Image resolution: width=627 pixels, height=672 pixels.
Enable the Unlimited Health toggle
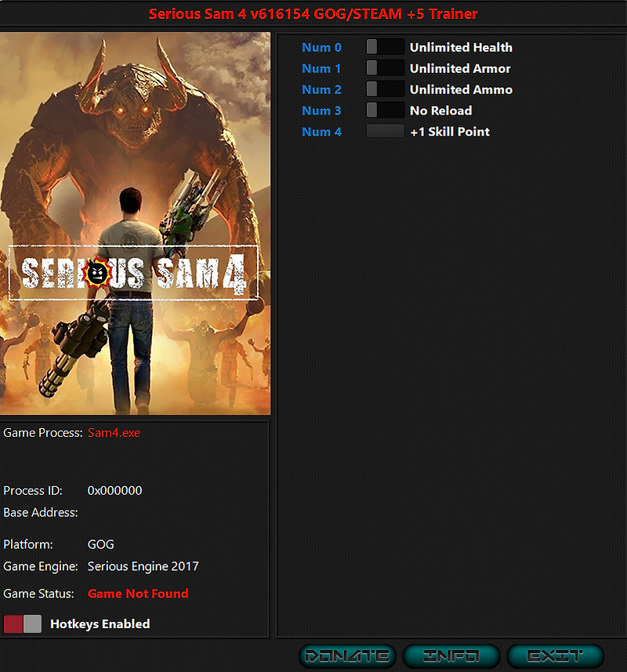click(385, 46)
